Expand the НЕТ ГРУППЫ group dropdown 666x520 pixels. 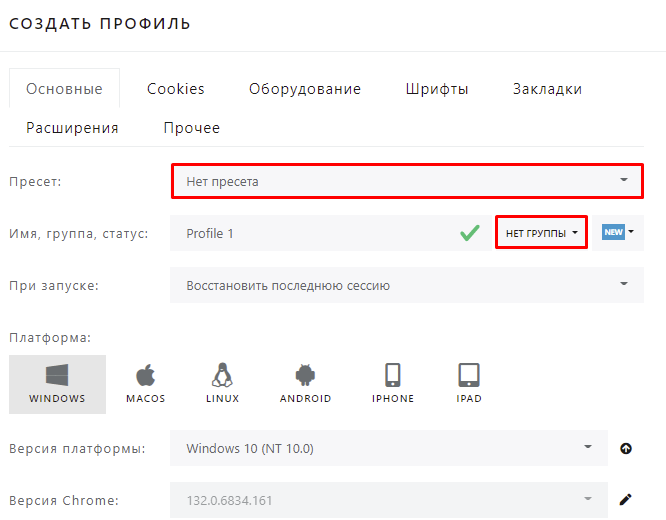[x=541, y=233]
